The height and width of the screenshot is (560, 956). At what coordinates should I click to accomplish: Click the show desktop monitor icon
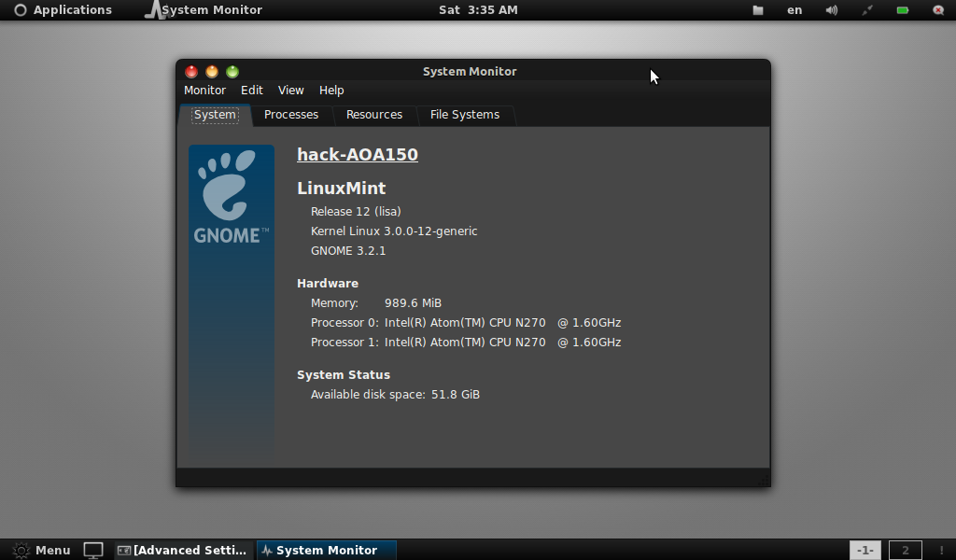point(93,551)
